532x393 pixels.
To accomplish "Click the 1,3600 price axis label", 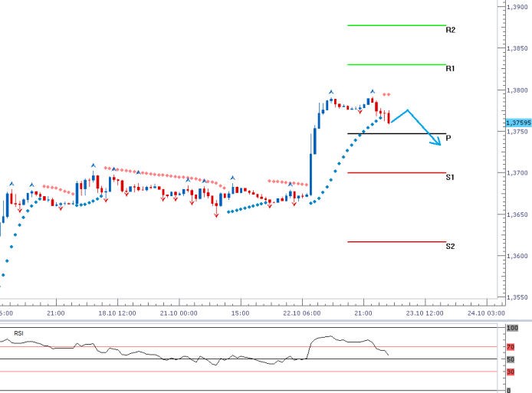I will pyautogui.click(x=517, y=256).
